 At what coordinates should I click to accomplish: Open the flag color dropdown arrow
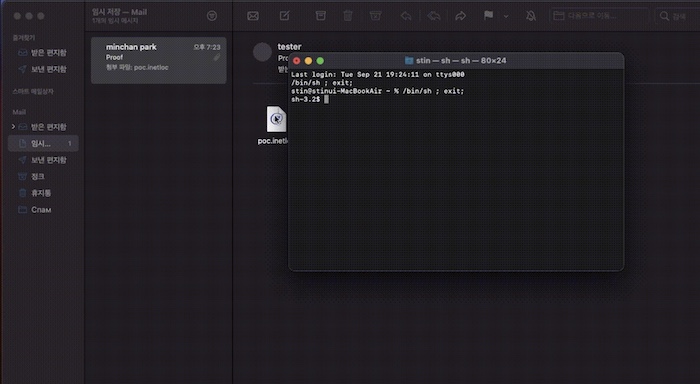506,16
